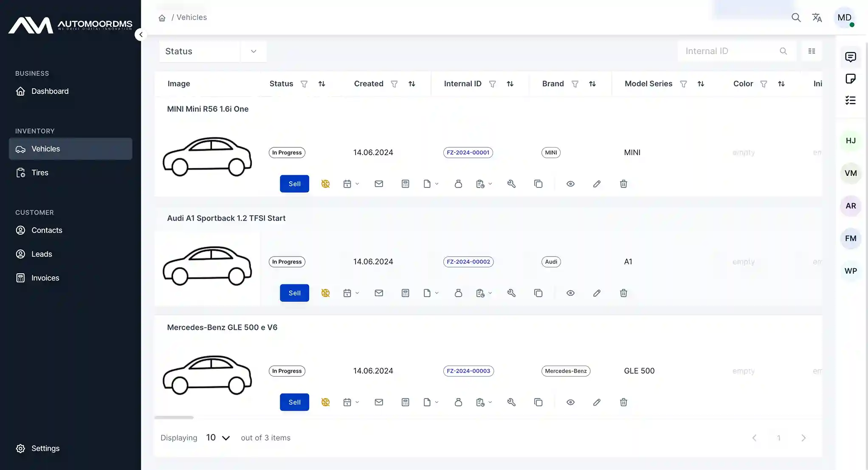Click globe icon for MINI Mini R56

tap(325, 184)
